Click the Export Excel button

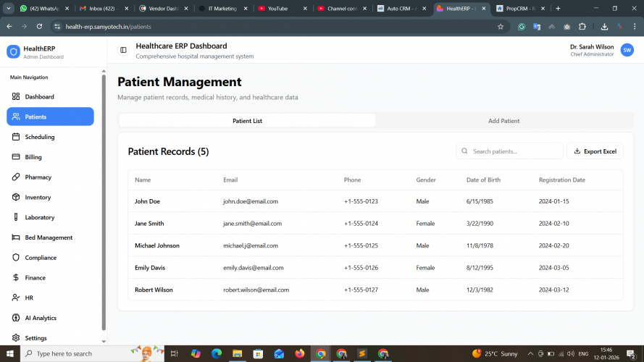(x=595, y=151)
